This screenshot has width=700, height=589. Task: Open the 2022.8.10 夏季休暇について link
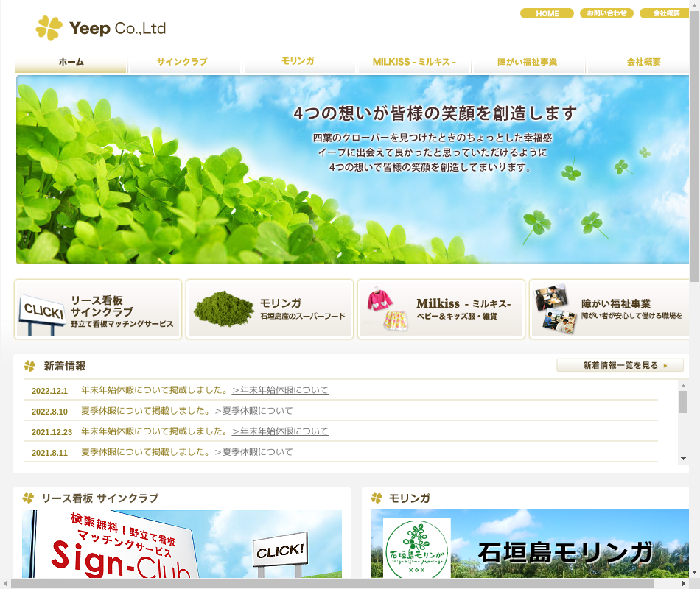click(253, 411)
